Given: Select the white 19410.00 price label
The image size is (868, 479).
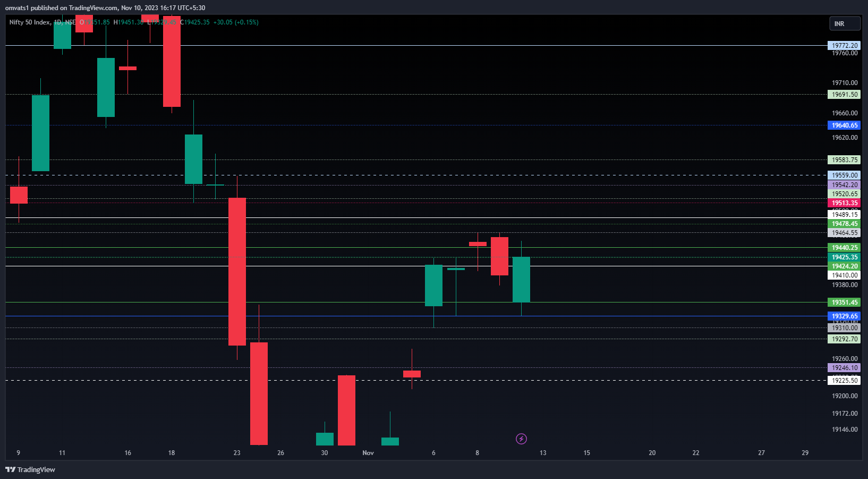Looking at the screenshot, I should coord(844,275).
